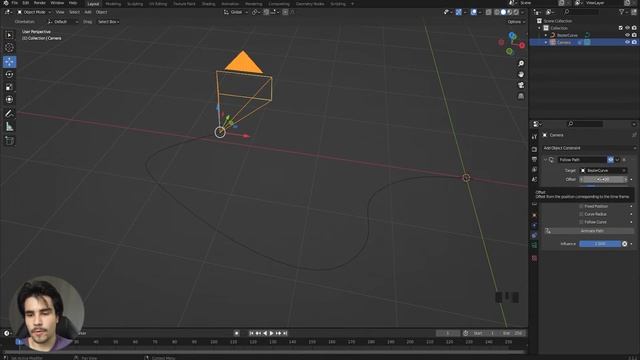Toggle show overlays button

click(x=473, y=12)
